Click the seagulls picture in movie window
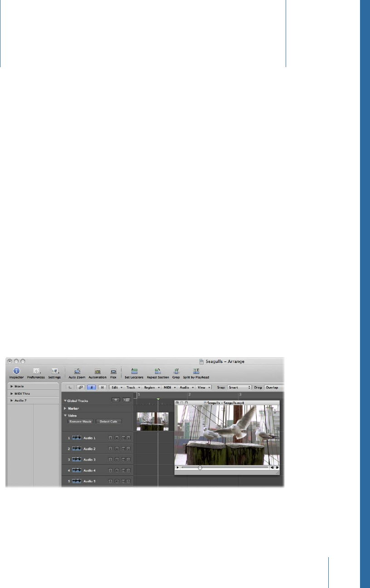The image size is (370, 588). click(x=227, y=435)
